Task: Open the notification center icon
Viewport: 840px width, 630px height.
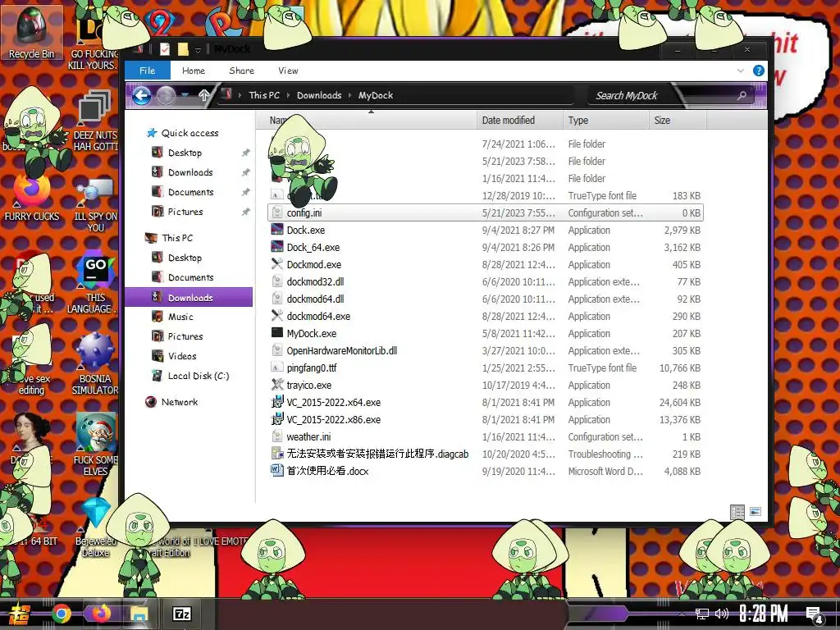Action: 815,615
